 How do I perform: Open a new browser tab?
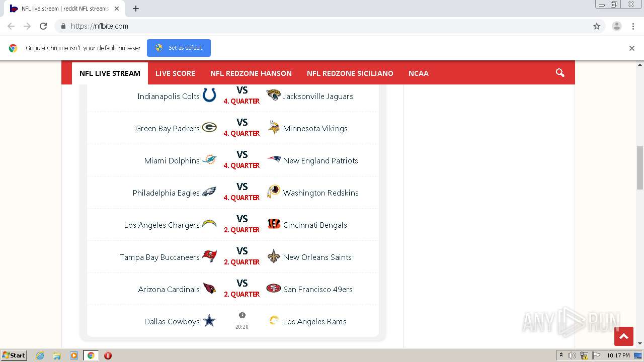(x=136, y=9)
